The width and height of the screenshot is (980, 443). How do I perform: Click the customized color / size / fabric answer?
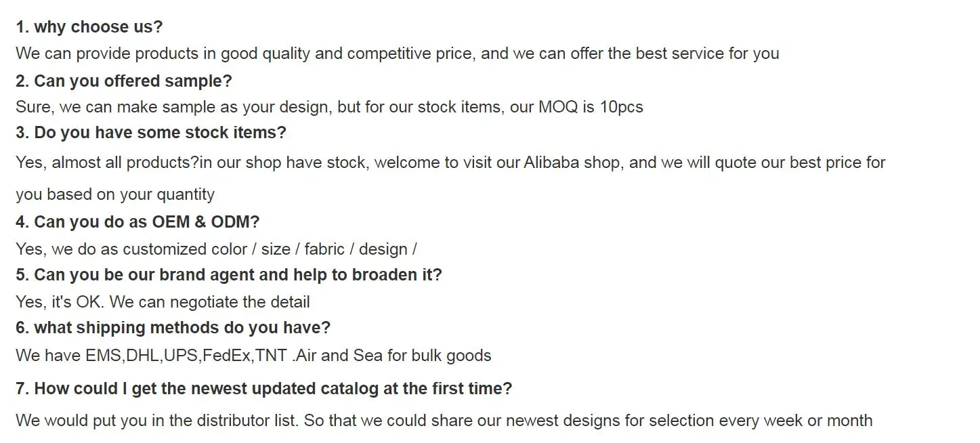(216, 249)
